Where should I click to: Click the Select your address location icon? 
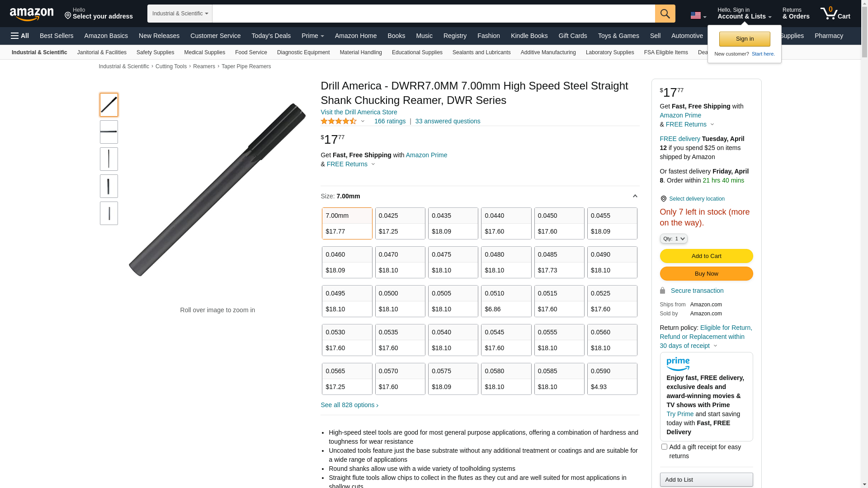coord(68,16)
